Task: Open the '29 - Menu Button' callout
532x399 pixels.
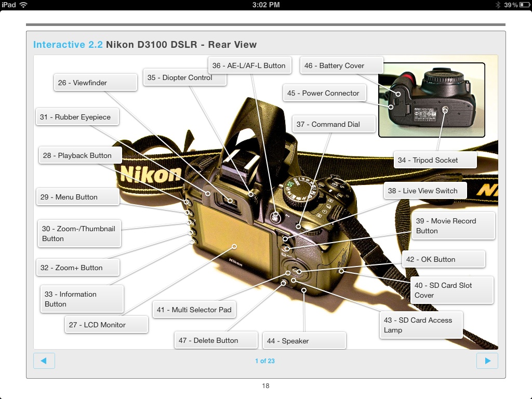Action: (x=78, y=197)
